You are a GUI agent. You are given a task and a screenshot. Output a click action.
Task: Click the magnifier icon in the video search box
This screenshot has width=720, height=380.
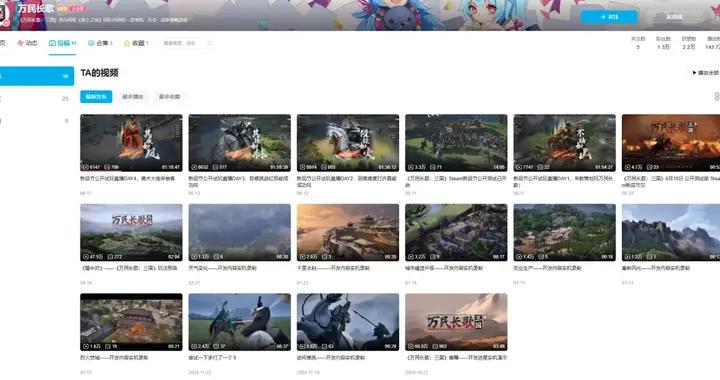(x=210, y=43)
